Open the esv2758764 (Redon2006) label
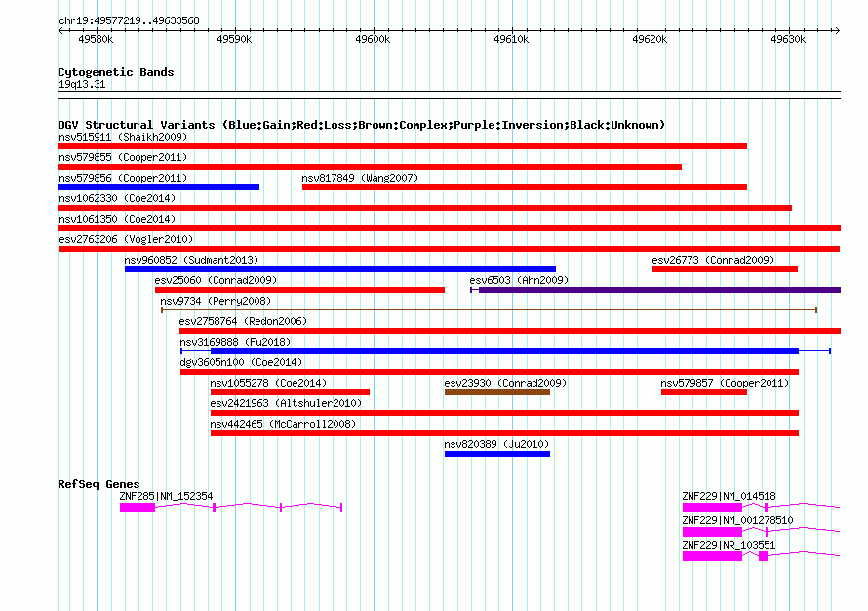Screen dimensions: 868x611 coord(243,321)
